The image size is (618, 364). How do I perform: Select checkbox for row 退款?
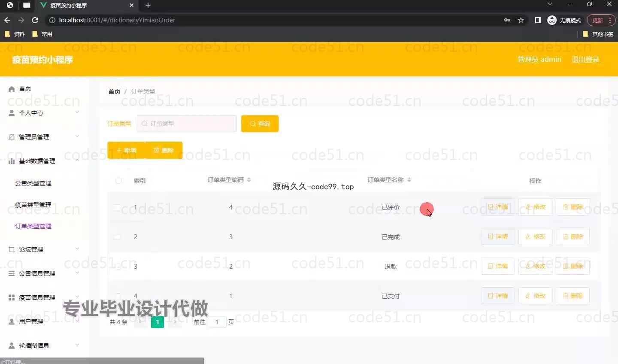[x=118, y=267]
